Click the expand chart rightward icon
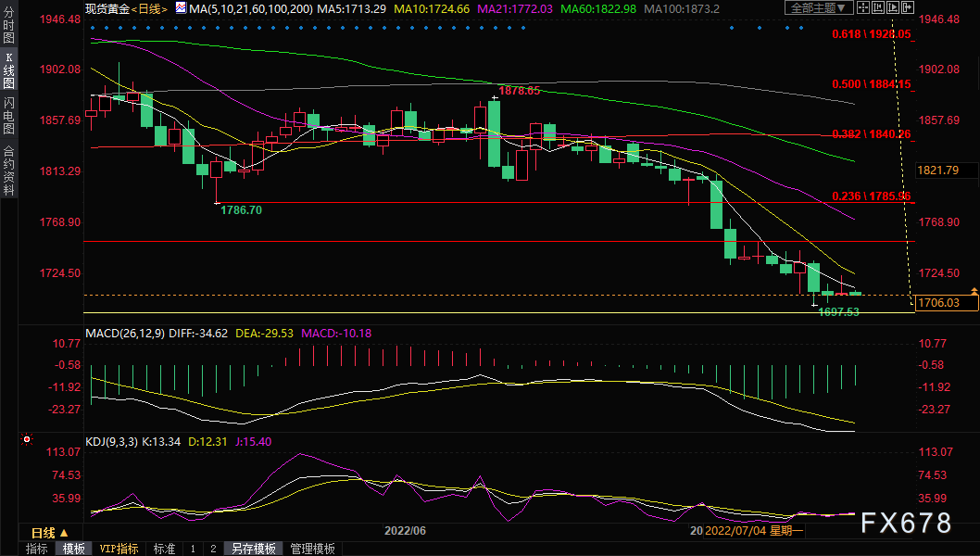 click(x=908, y=7)
